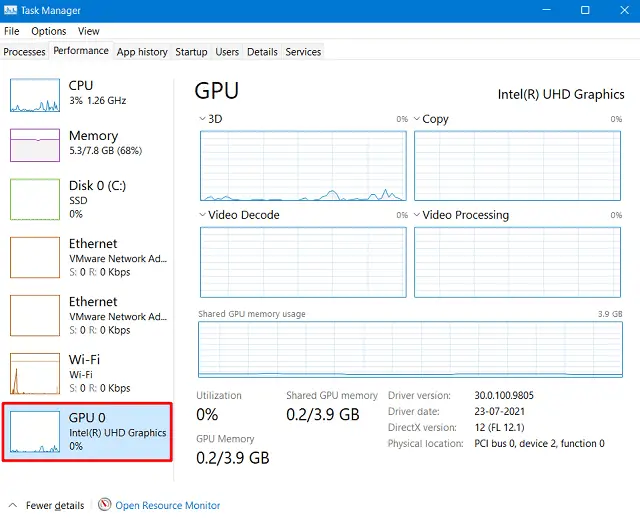Click the Task Manager title bar icon
This screenshot has height=519, width=640.
pos(11,10)
